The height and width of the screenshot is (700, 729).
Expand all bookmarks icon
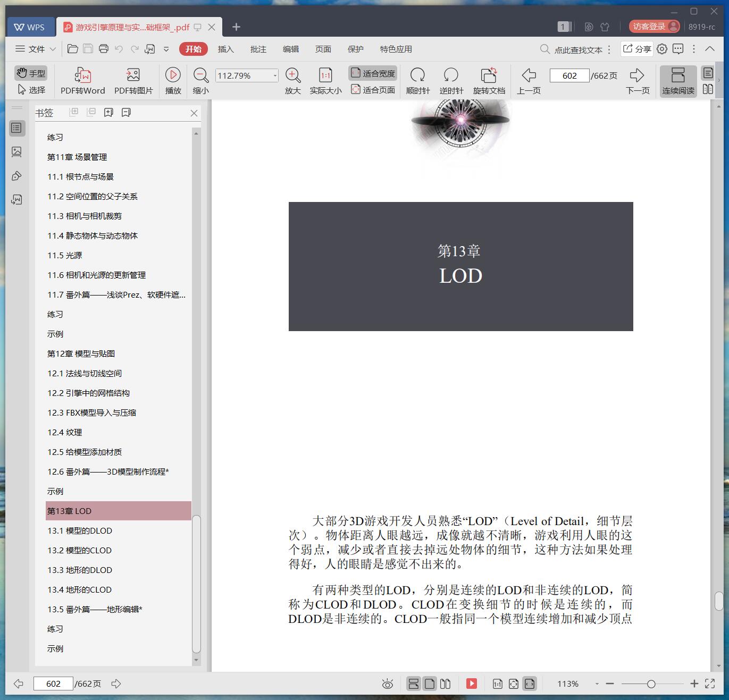[x=74, y=112]
